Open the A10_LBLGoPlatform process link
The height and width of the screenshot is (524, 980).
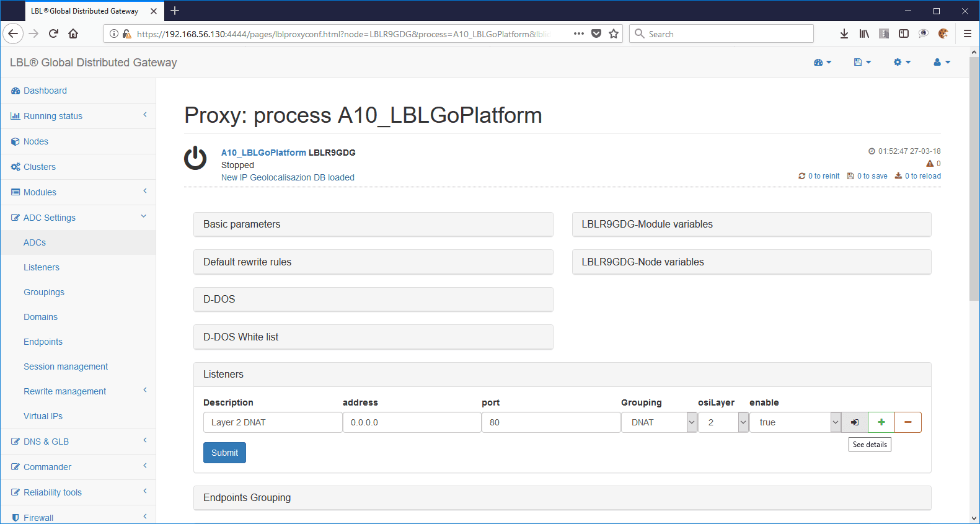263,153
